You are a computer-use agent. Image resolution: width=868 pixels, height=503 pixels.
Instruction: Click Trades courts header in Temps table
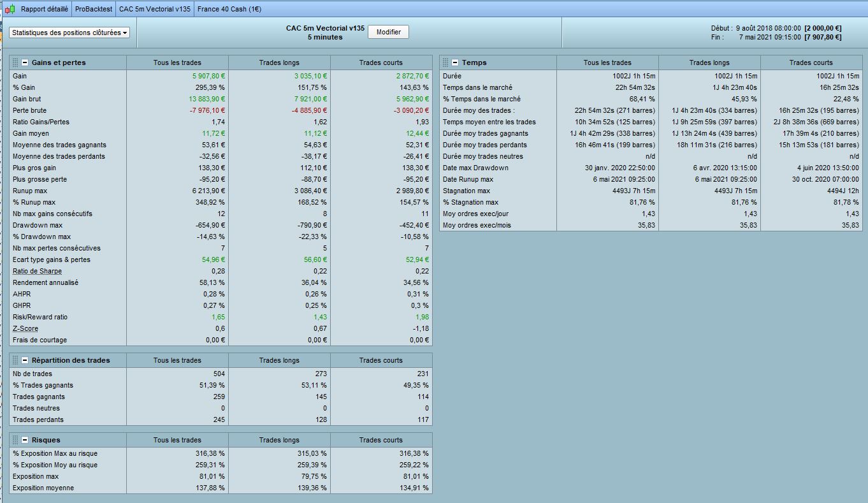point(811,62)
